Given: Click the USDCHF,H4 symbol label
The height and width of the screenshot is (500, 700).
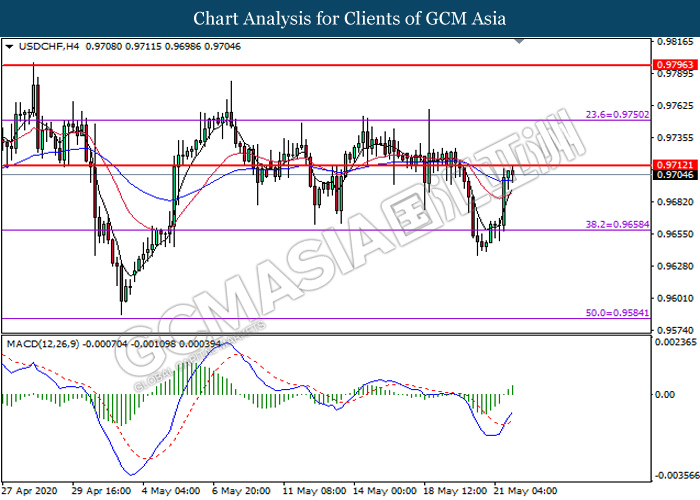Looking at the screenshot, I should click(x=49, y=46).
